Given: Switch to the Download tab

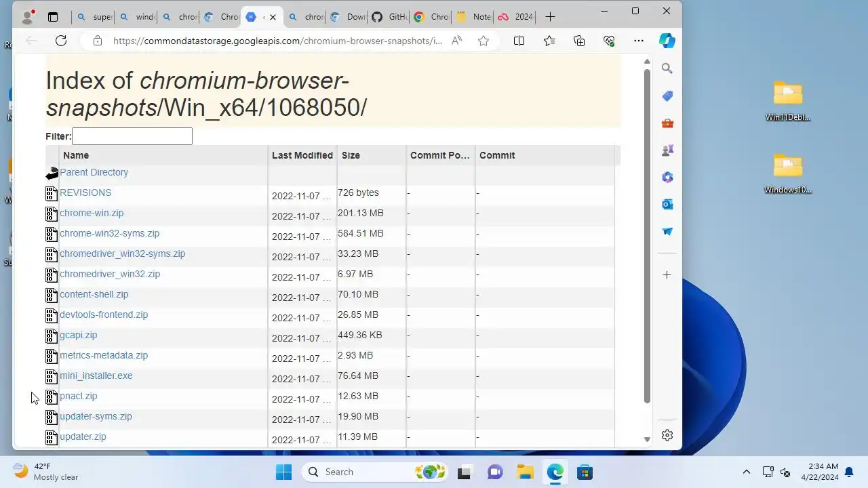Looking at the screenshot, I should [x=346, y=17].
